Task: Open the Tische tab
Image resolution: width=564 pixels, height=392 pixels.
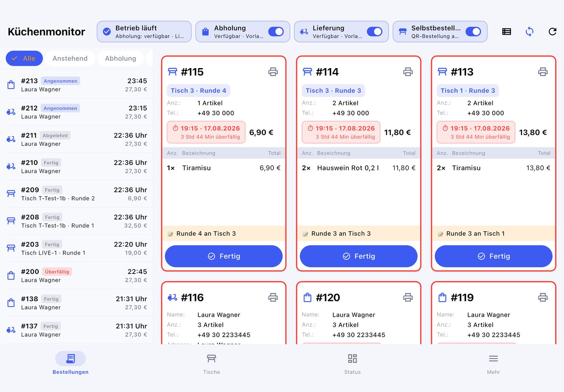Action: click(x=211, y=363)
